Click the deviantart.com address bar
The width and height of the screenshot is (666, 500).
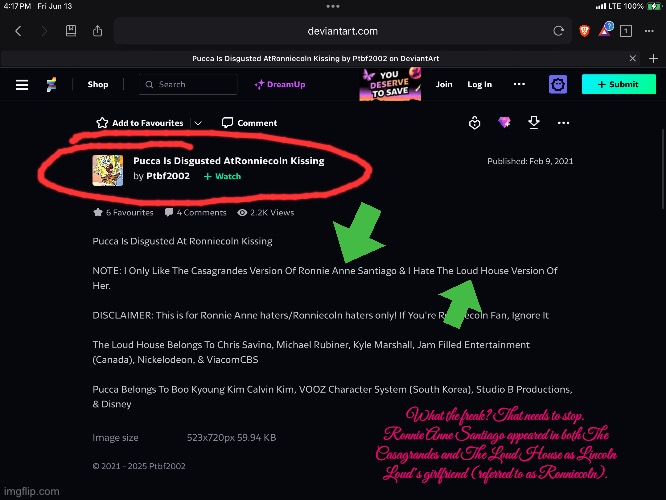(x=342, y=31)
